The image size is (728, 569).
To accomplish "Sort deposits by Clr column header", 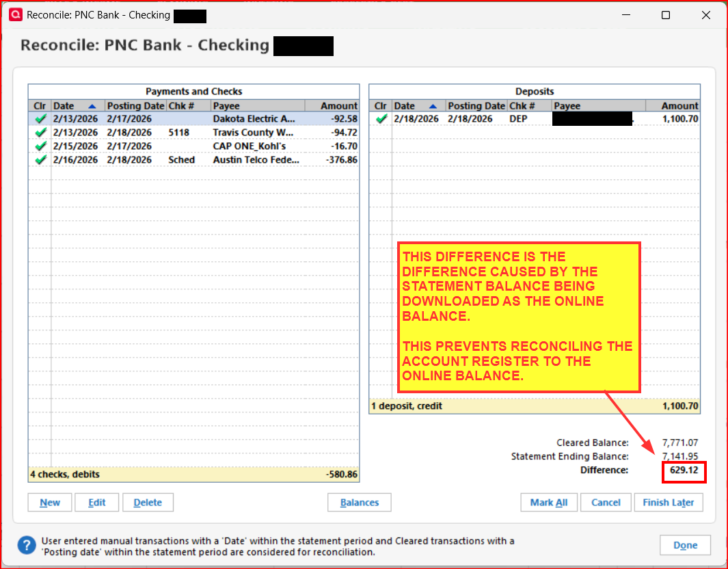I will [380, 106].
